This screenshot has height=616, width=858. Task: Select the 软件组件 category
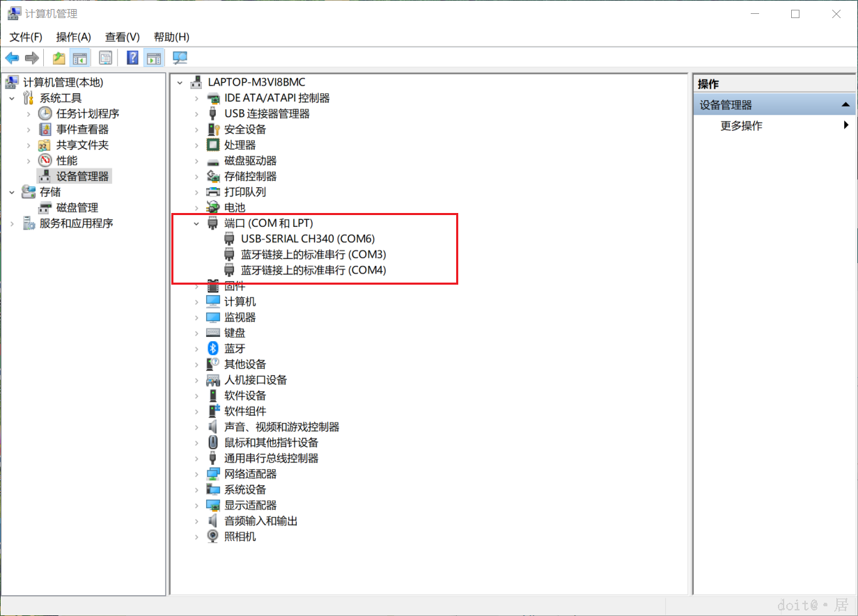click(245, 411)
